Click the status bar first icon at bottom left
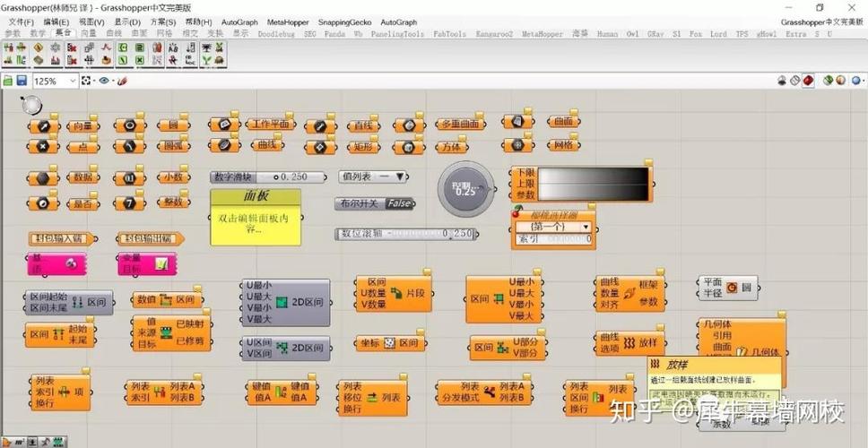The image size is (868, 448). coord(6,442)
